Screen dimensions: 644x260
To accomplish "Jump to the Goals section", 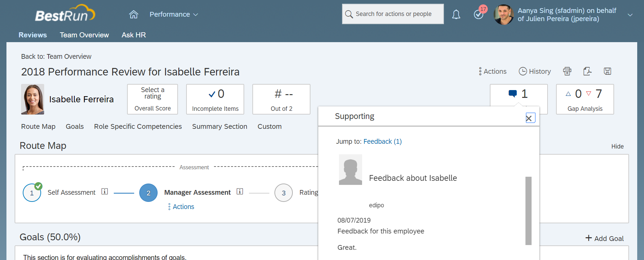I will point(75,126).
